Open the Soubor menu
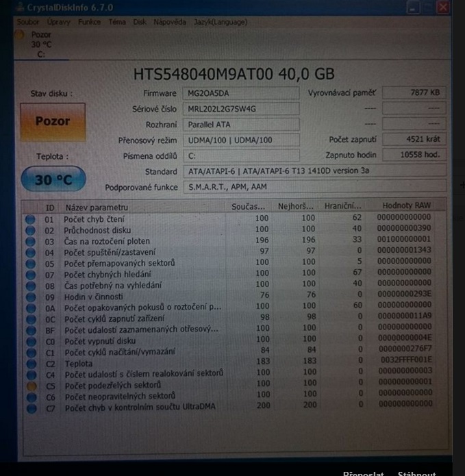465x476 pixels. (x=27, y=22)
